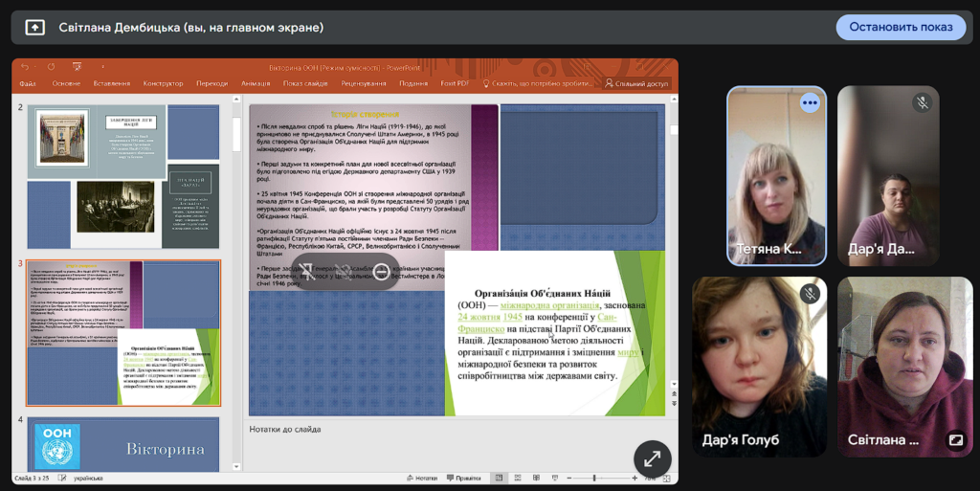980x491 pixels.
Task: Click the presenting screen icon beside Світлана Дембицька
Action: [34, 28]
